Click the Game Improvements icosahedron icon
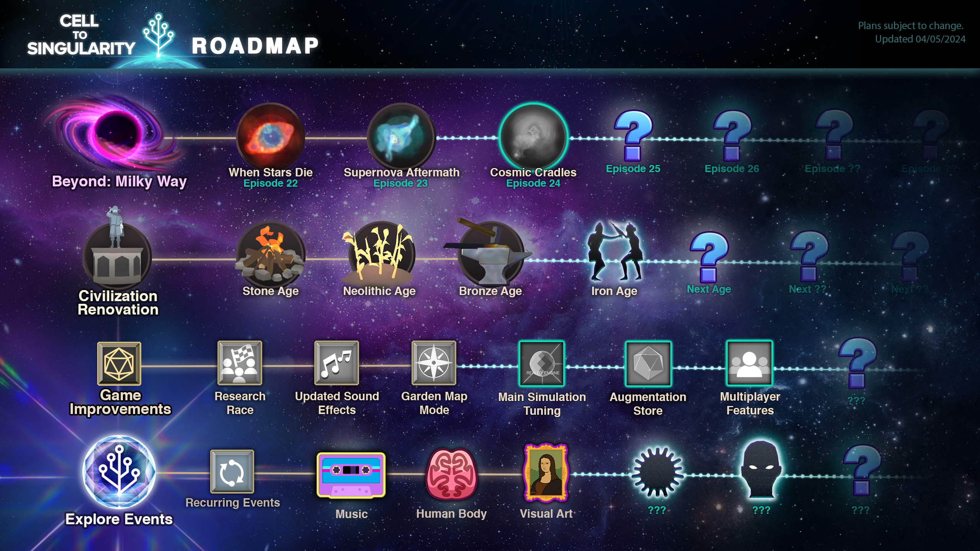Viewport: 980px width, 551px height. click(119, 364)
